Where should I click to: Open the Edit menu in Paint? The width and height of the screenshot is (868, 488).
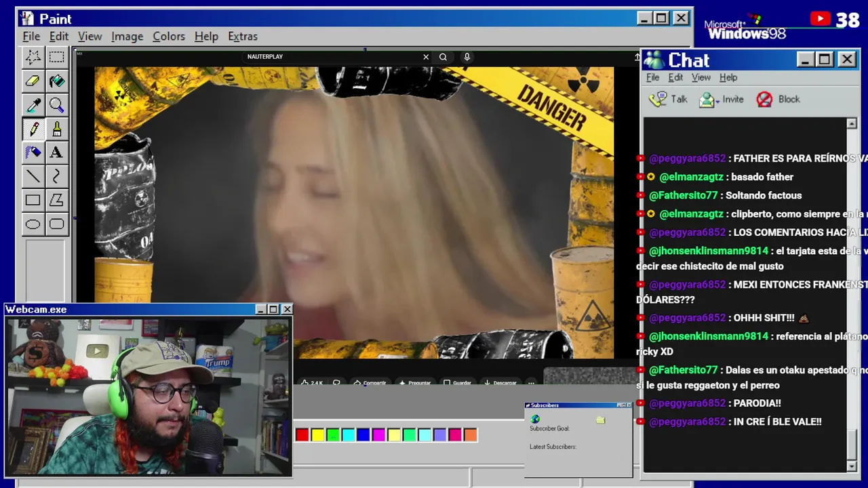coord(59,37)
